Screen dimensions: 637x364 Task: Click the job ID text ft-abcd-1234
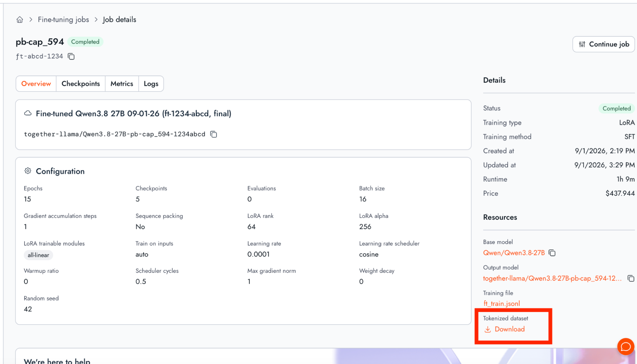point(40,56)
